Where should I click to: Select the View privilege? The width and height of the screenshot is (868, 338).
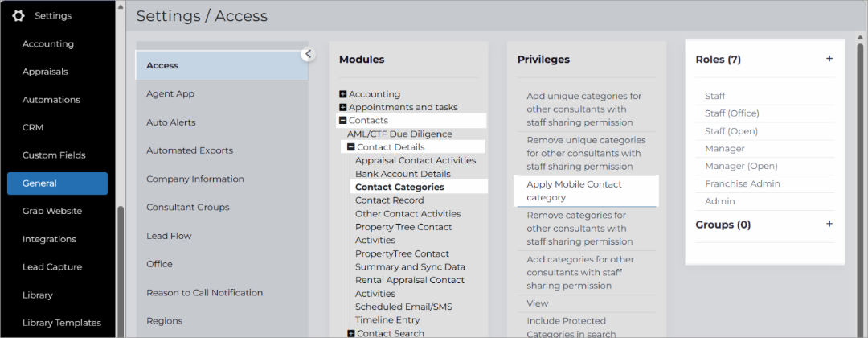coord(538,303)
